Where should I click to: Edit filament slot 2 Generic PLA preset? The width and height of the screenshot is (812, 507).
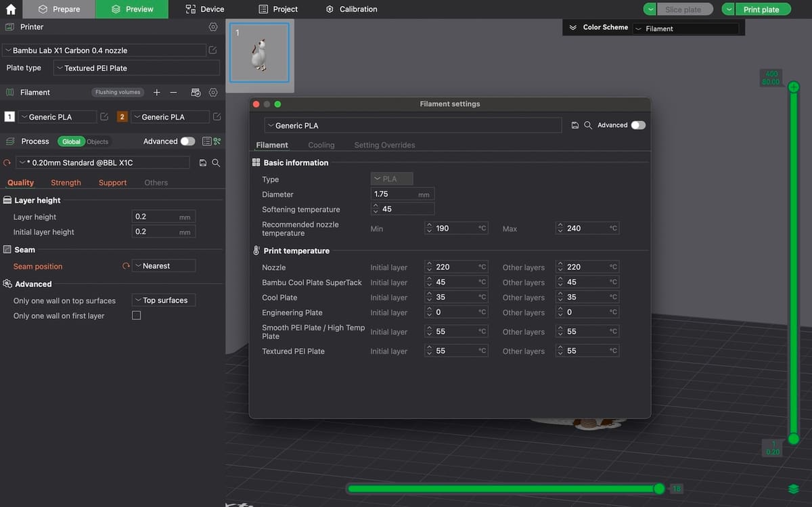point(217,116)
